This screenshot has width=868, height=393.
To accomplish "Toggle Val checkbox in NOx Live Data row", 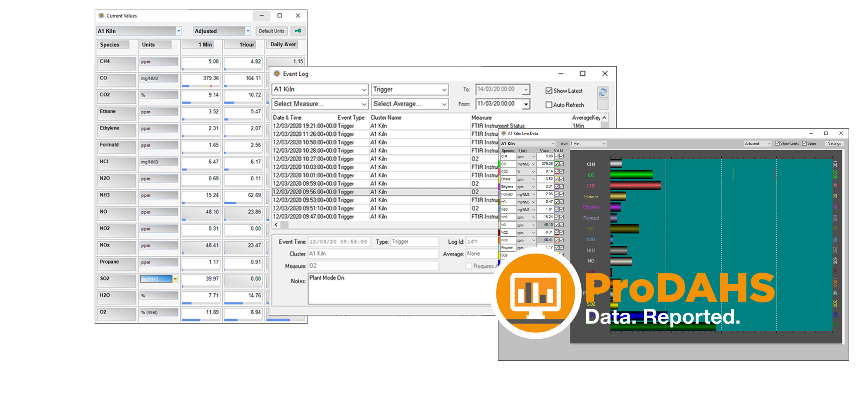I will (x=557, y=240).
